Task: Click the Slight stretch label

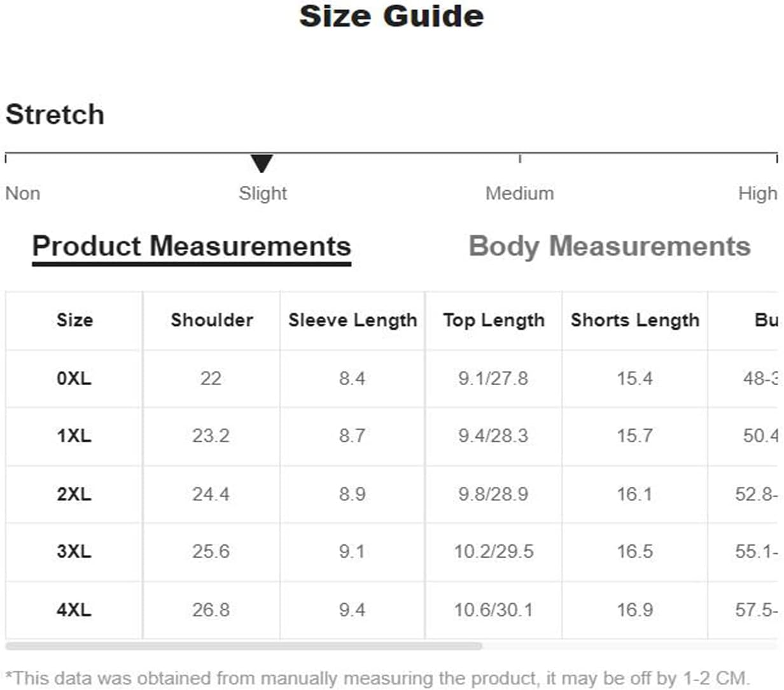Action: (263, 193)
